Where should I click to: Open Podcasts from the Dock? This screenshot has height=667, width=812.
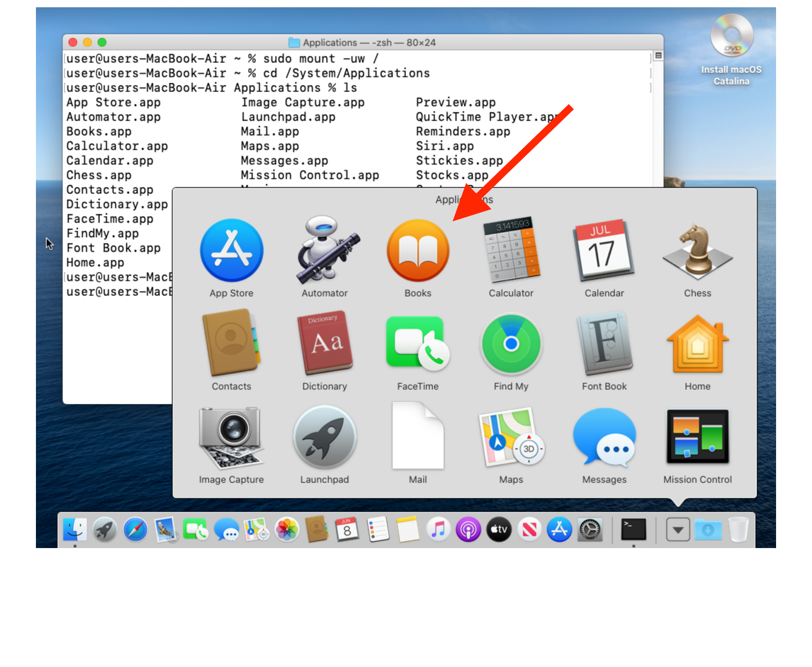(x=469, y=529)
